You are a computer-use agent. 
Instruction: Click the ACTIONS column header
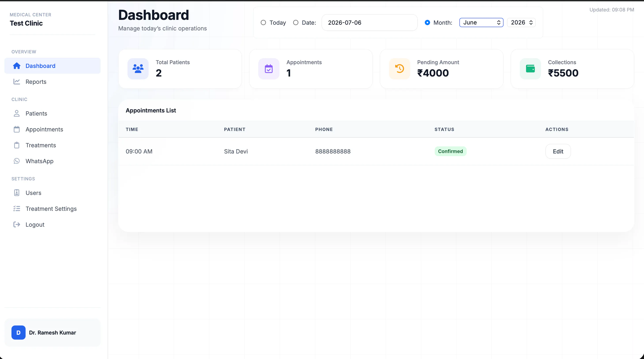[557, 129]
